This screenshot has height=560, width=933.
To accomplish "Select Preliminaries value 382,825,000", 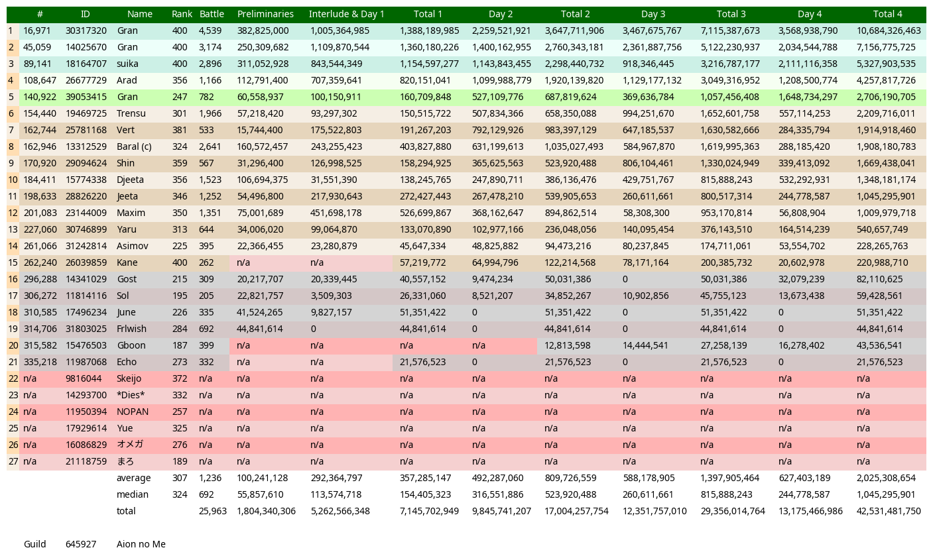I will coord(263,30).
